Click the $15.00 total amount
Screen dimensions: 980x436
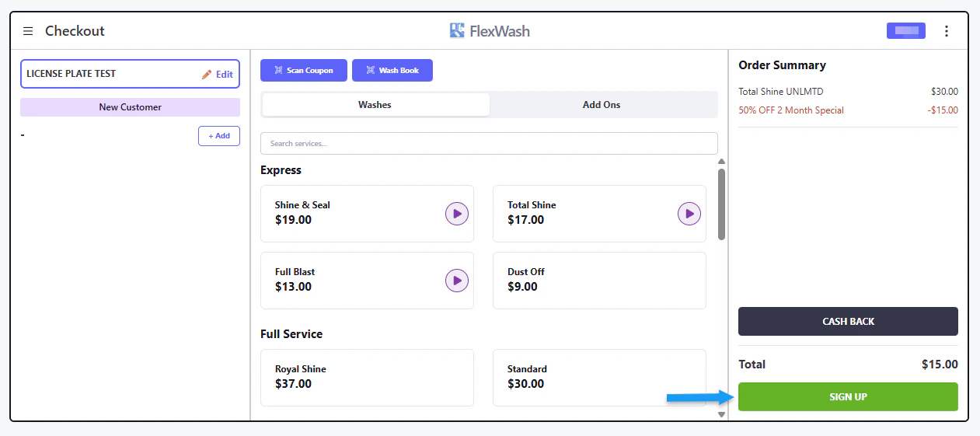(x=940, y=364)
